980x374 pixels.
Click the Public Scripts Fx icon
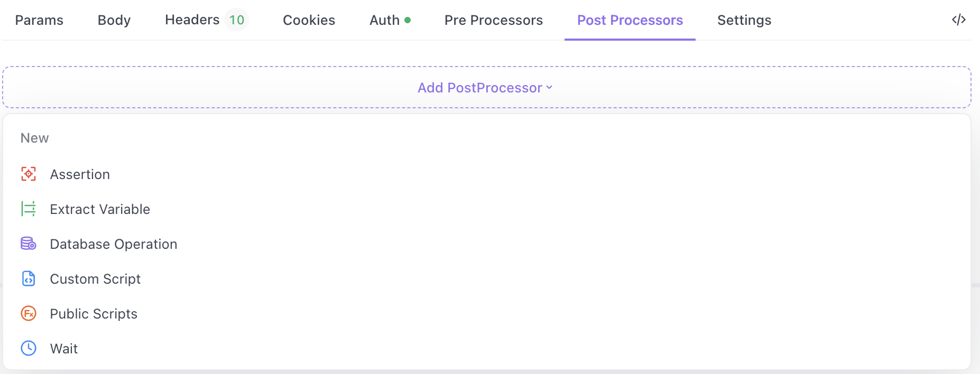click(29, 313)
